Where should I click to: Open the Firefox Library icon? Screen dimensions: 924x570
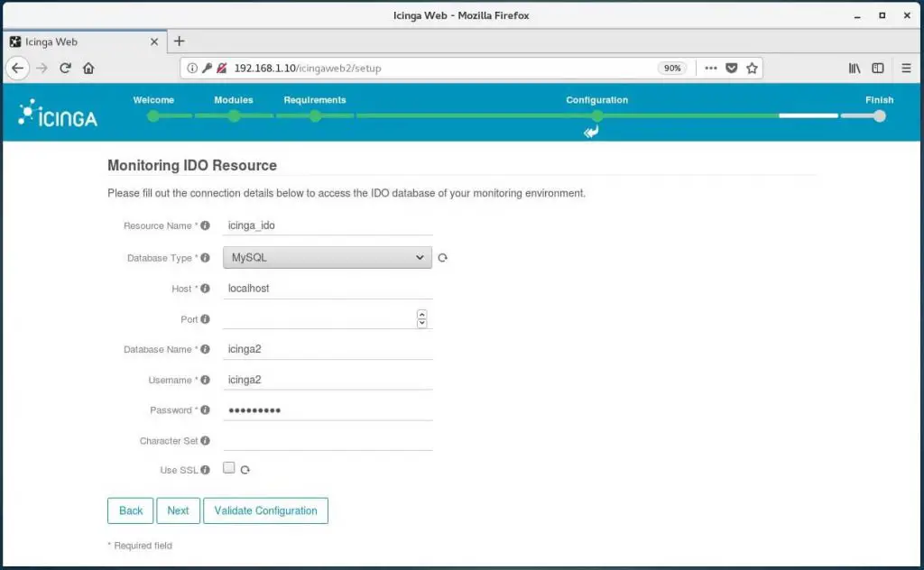point(855,69)
